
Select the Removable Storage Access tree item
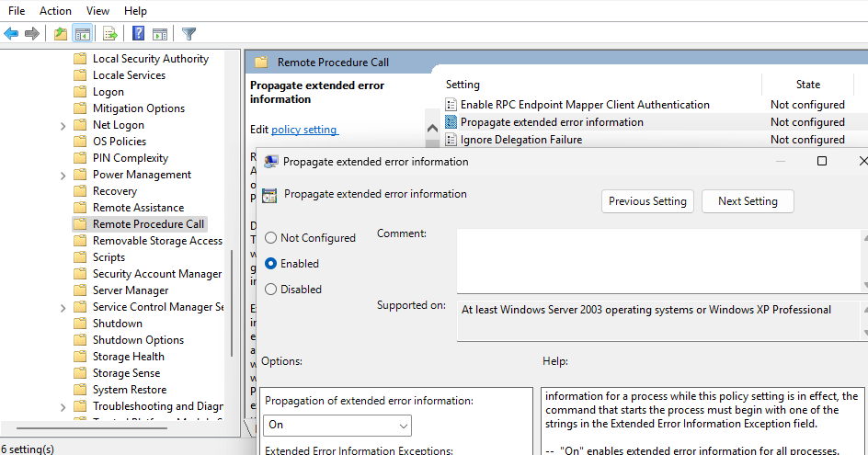click(157, 241)
